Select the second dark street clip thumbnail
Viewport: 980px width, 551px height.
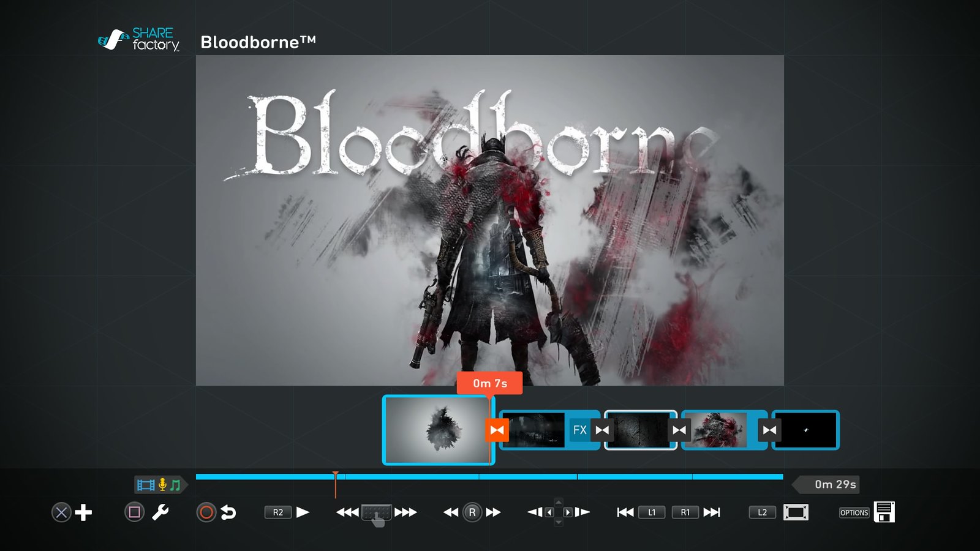[533, 430]
